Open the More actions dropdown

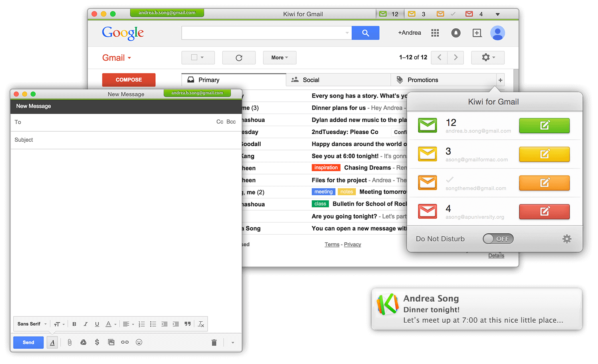click(279, 58)
